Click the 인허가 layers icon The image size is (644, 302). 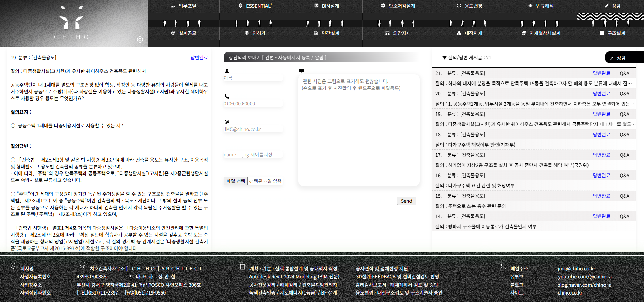(x=247, y=33)
